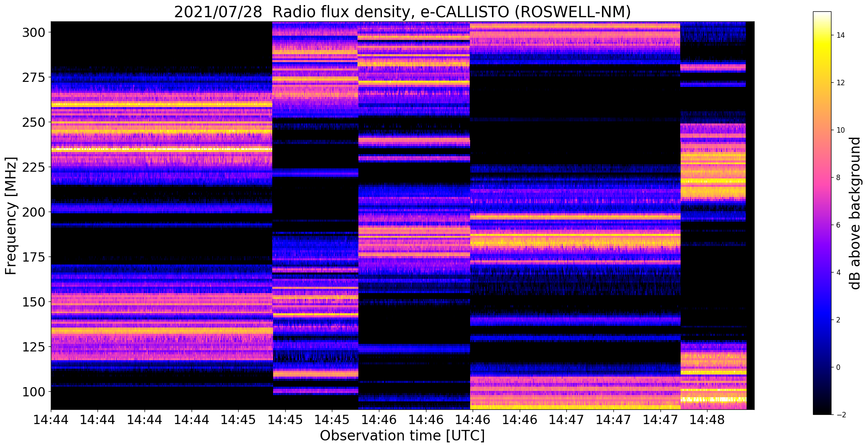The height and width of the screenshot is (448, 868).
Task: Select the 300 MHz frequency tick label
Action: click(34, 32)
